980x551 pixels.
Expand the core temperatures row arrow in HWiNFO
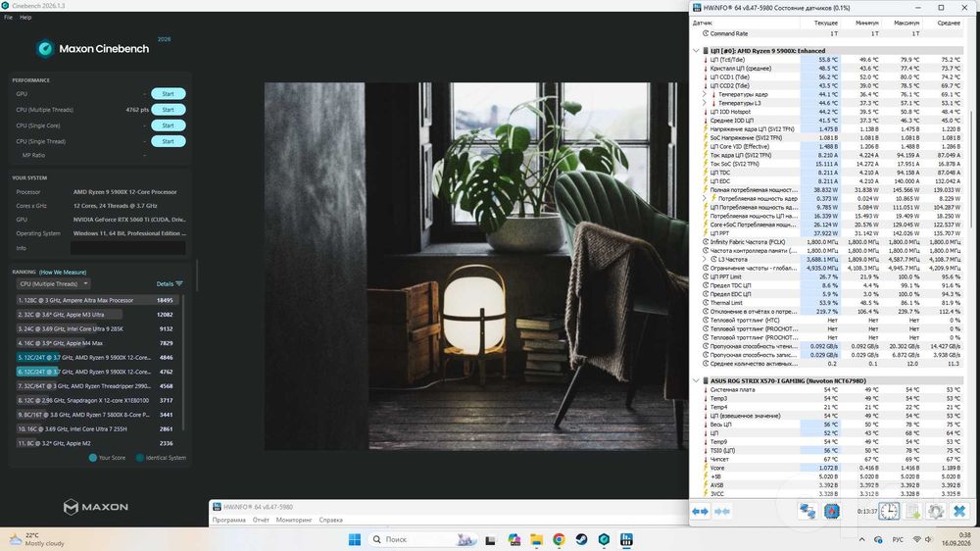[705, 94]
